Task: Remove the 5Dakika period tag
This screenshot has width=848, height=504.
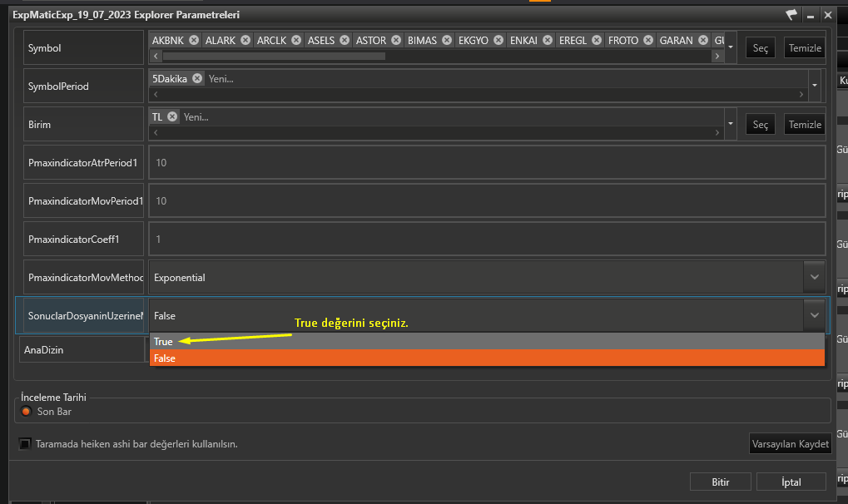Action: click(x=197, y=78)
